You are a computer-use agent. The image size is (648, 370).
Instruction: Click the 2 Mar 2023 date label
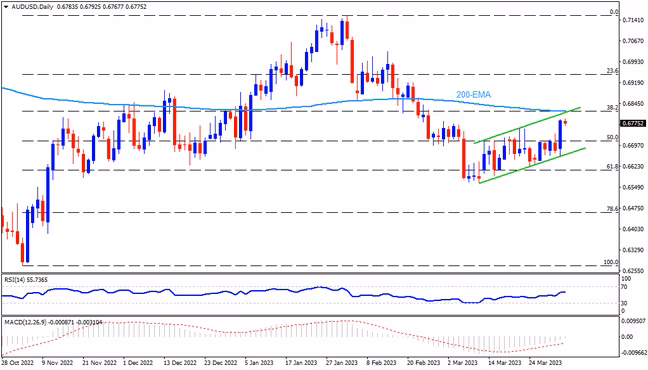pyautogui.click(x=463, y=363)
